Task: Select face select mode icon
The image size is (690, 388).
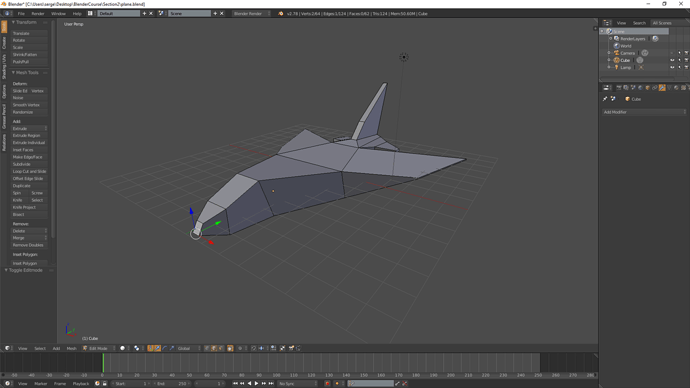Action: click(x=221, y=348)
